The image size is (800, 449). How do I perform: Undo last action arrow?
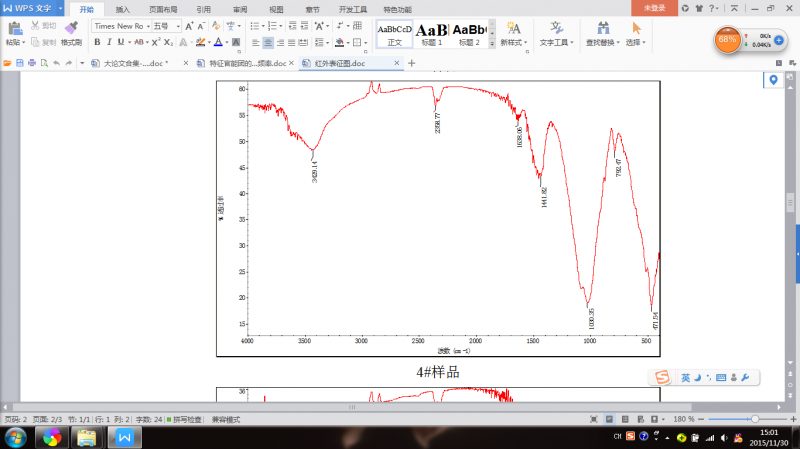point(56,63)
